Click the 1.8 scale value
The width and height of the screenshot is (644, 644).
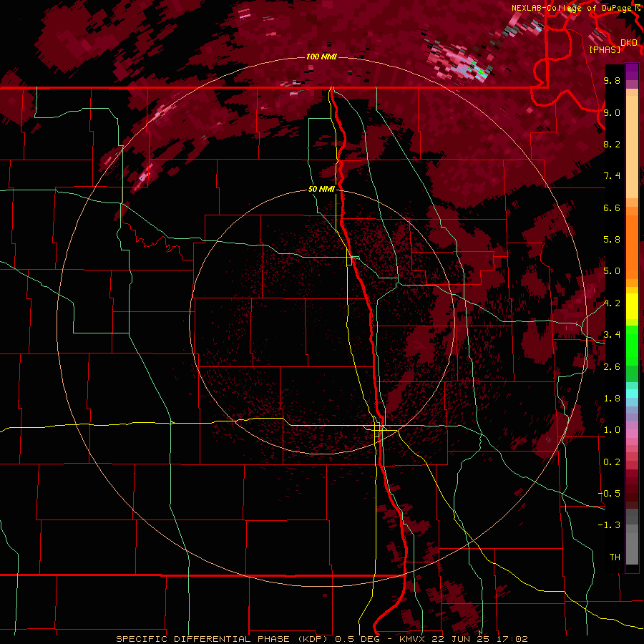tap(612, 399)
